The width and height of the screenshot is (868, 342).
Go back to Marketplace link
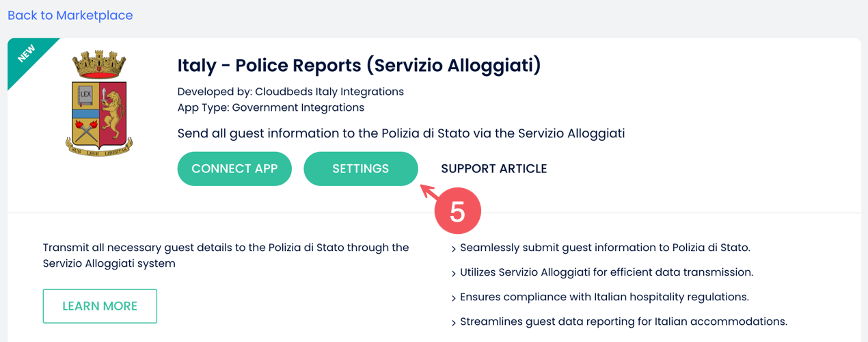point(70,15)
